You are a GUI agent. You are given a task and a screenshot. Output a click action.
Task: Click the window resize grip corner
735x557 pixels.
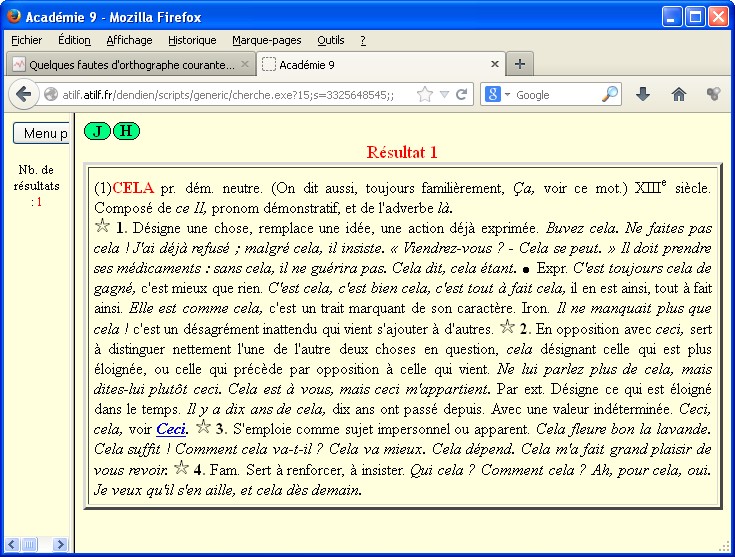(x=726, y=547)
